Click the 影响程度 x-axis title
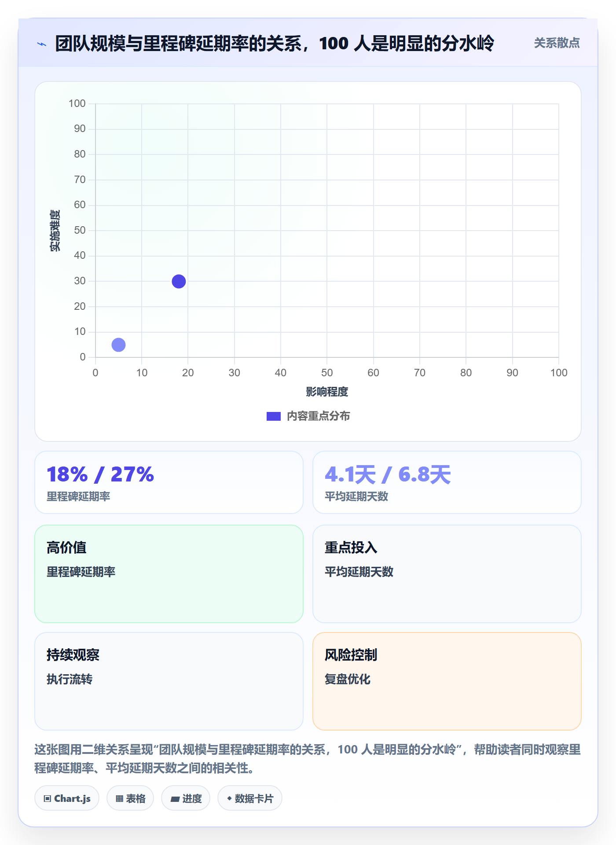The height and width of the screenshot is (845, 616). click(327, 392)
